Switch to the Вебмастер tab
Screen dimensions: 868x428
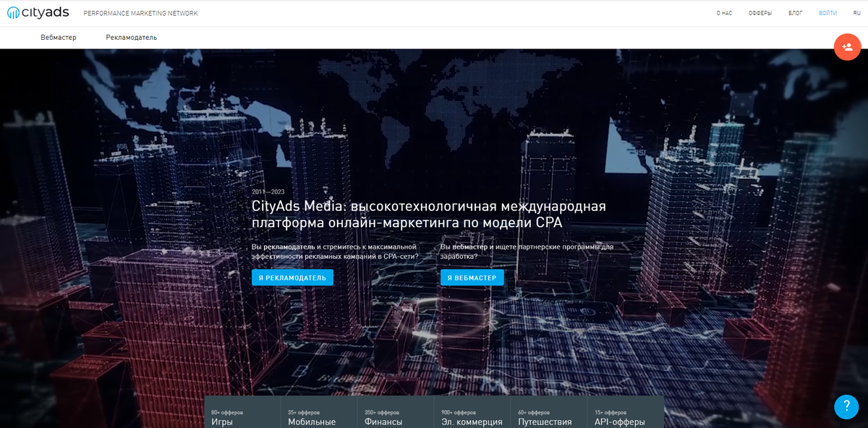coord(58,37)
